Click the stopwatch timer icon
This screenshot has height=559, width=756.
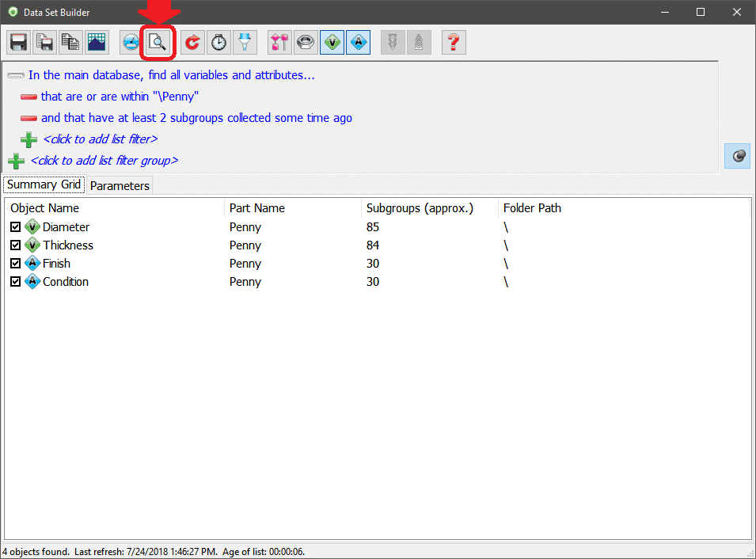coord(218,43)
